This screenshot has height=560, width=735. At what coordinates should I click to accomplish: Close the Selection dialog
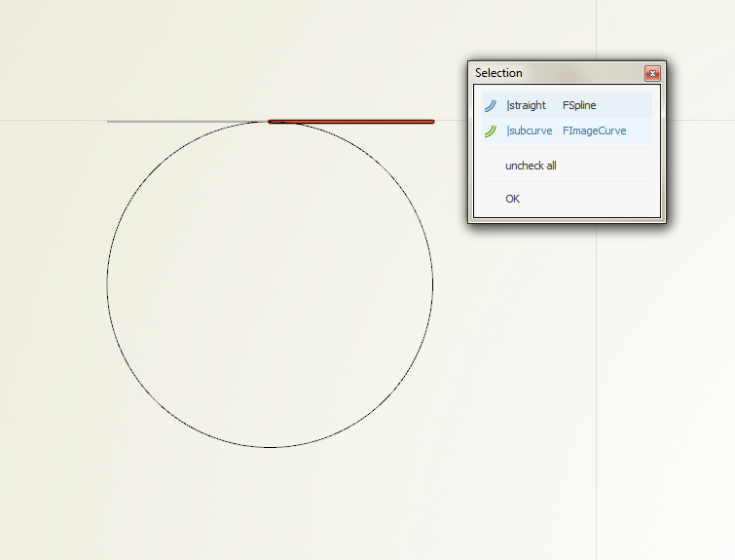click(x=652, y=73)
